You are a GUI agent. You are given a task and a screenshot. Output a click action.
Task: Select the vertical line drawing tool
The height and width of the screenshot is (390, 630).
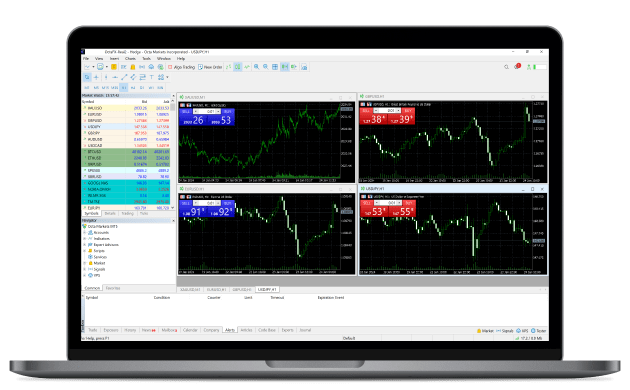pos(106,77)
